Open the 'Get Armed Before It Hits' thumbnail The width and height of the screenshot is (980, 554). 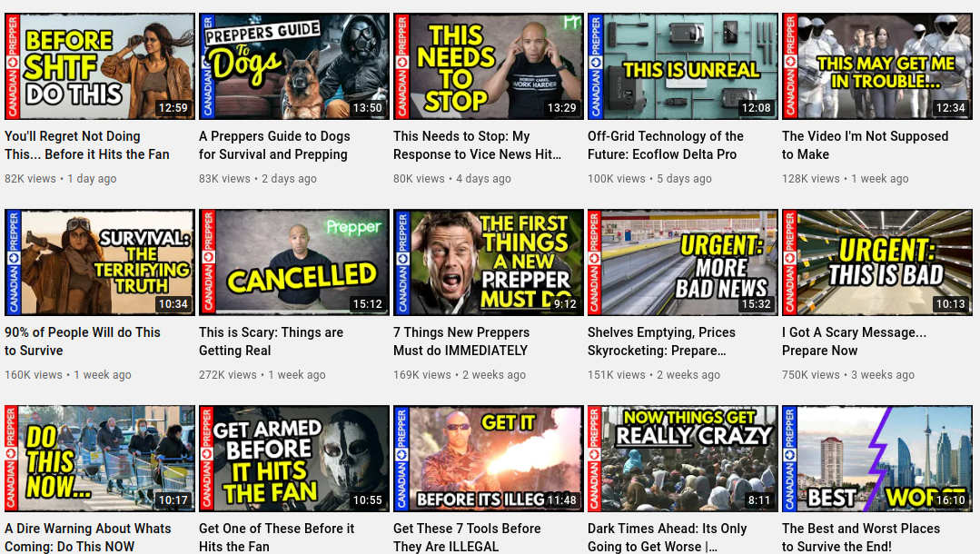point(293,459)
